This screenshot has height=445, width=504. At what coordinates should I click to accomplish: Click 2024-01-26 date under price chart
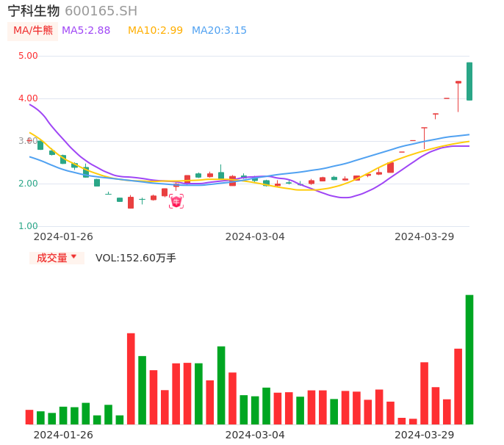point(63,236)
